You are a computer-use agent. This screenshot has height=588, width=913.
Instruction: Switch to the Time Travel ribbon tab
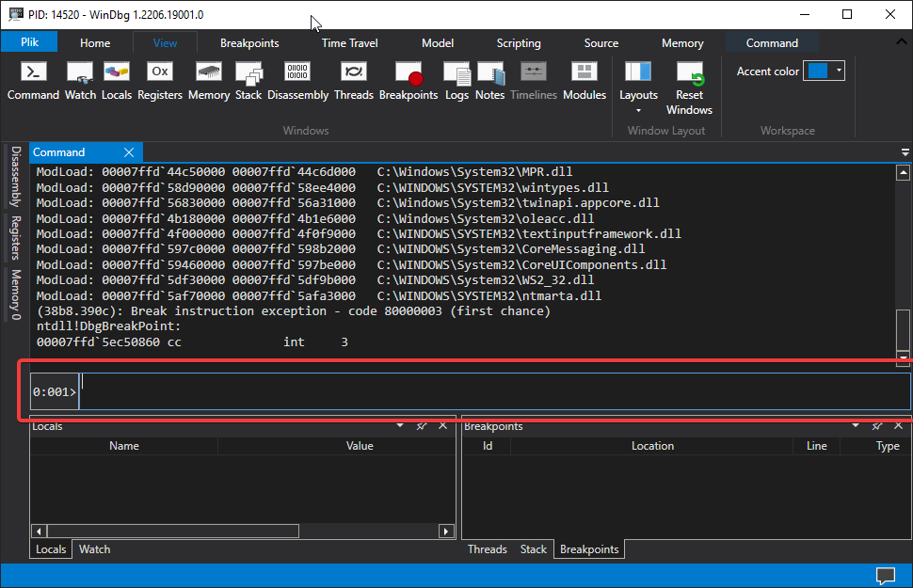[349, 42]
